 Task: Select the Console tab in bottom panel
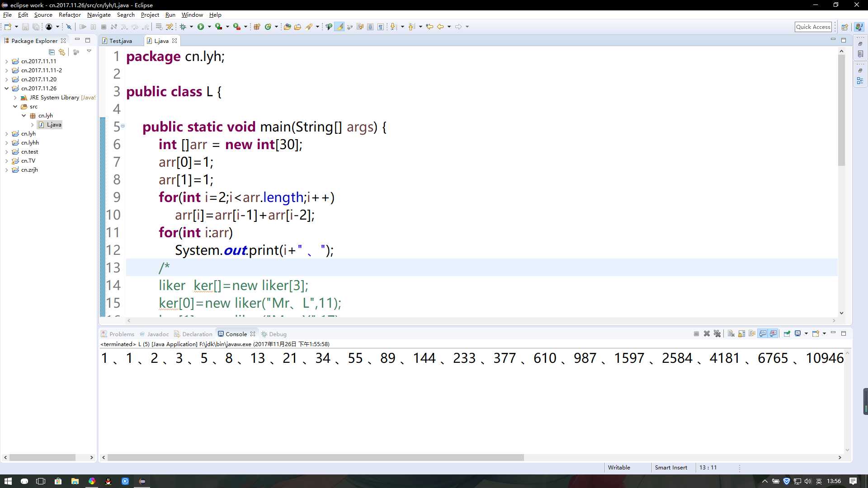[236, 333]
